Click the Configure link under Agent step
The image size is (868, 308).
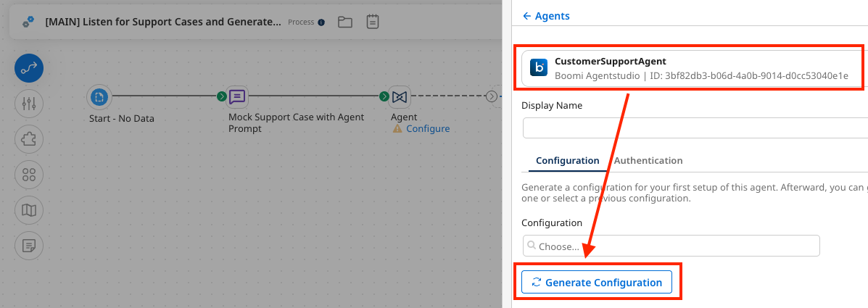pyautogui.click(x=428, y=129)
